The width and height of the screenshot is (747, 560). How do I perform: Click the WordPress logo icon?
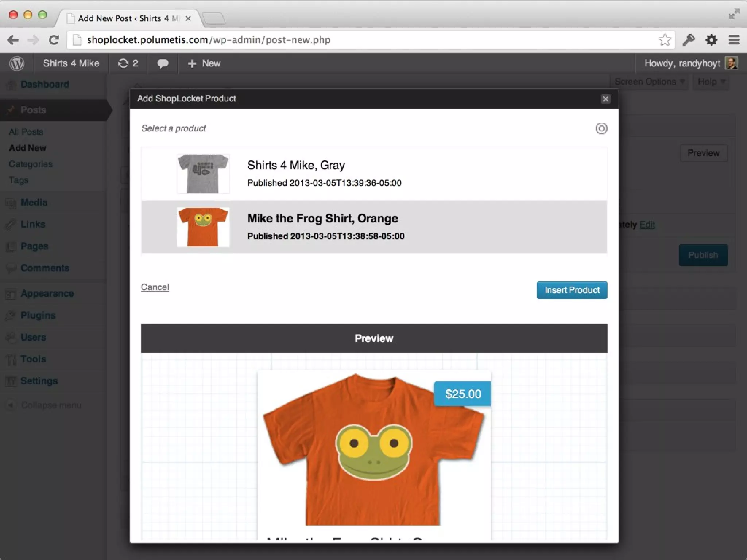pos(17,63)
